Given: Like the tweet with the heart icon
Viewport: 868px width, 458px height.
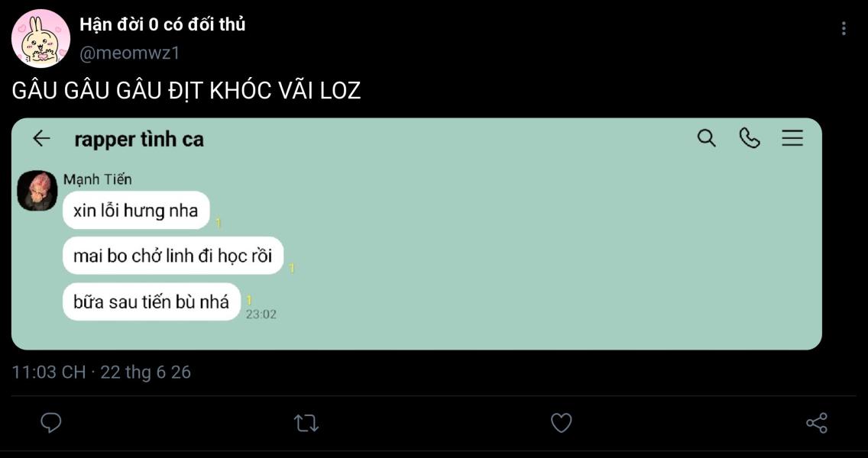Looking at the screenshot, I should click(561, 423).
